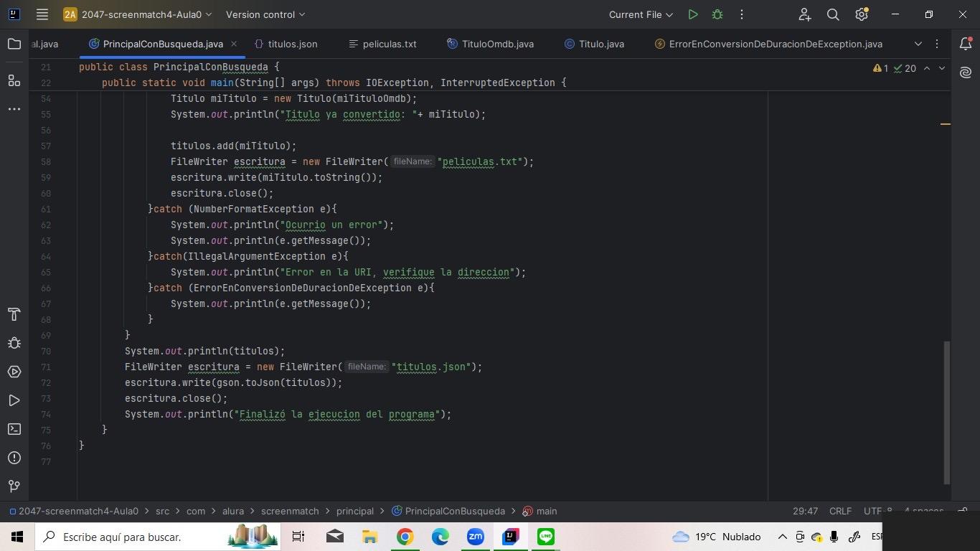
Task: Click the src breadcrumb
Action: [162, 511]
